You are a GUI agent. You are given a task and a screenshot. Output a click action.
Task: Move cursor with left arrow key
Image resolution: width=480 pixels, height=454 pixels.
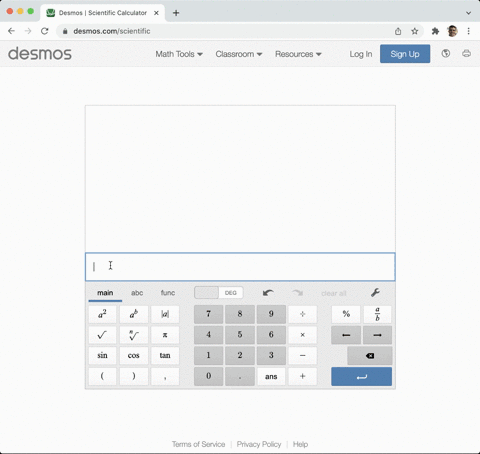pyautogui.click(x=346, y=335)
